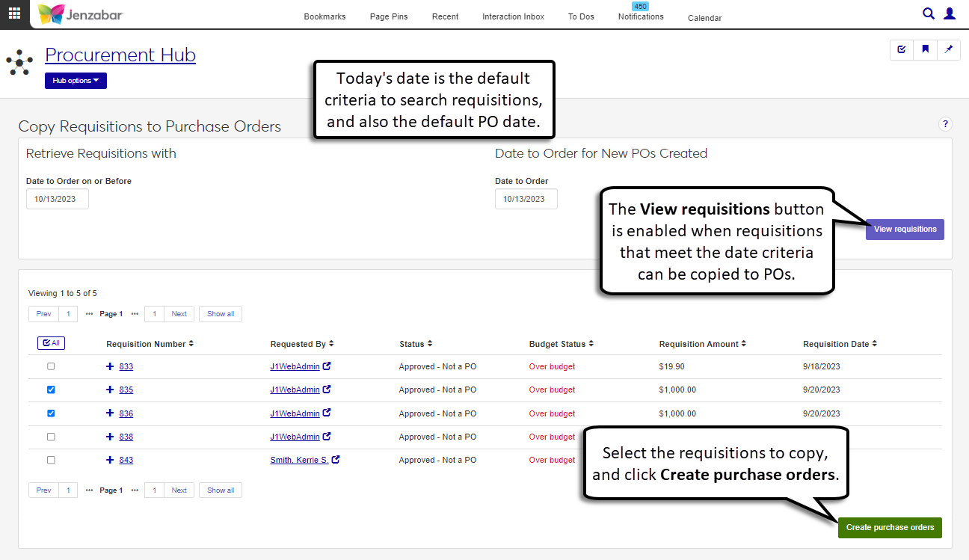
Task: Open the help question mark icon
Action: [x=945, y=124]
